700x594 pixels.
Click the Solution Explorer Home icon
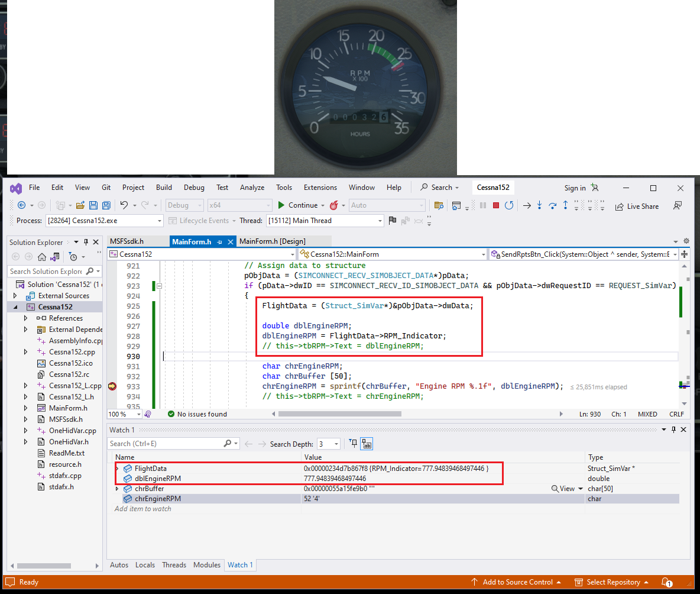tap(42, 257)
